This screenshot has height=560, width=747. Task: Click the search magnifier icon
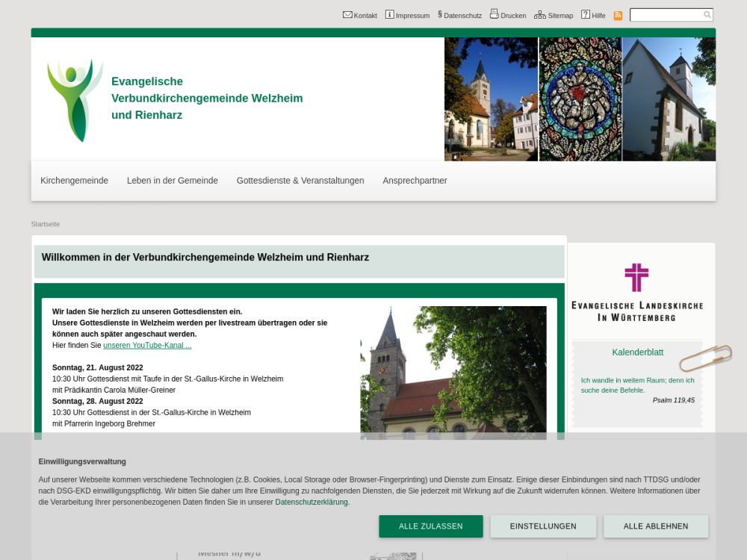[707, 15]
